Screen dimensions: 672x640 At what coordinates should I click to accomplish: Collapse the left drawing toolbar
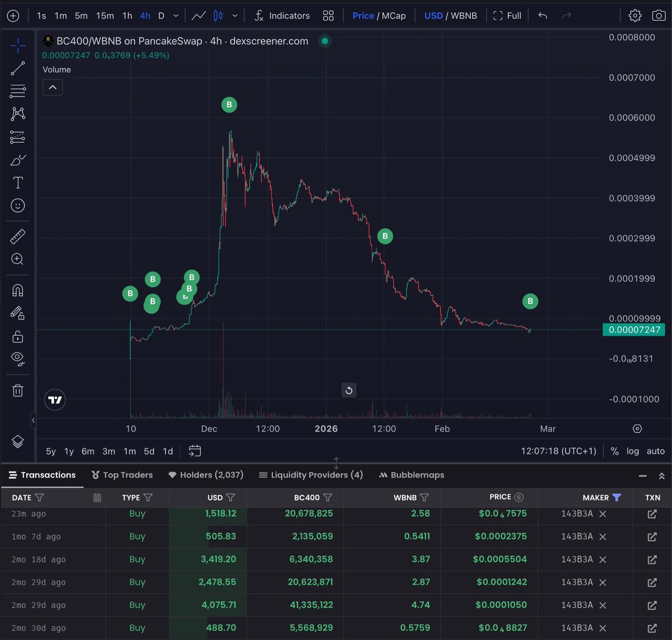pos(33,420)
